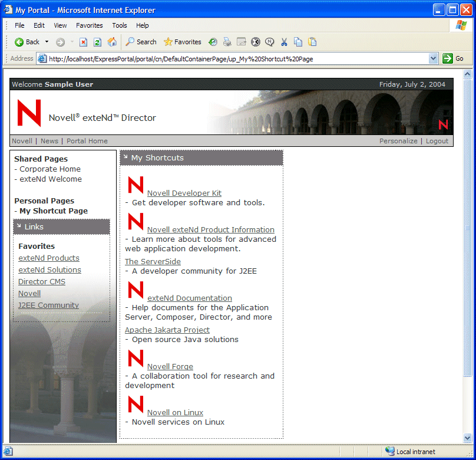Click the vertical scrollbar up arrow
Screen dimensions: 476x460
(x=467, y=74)
